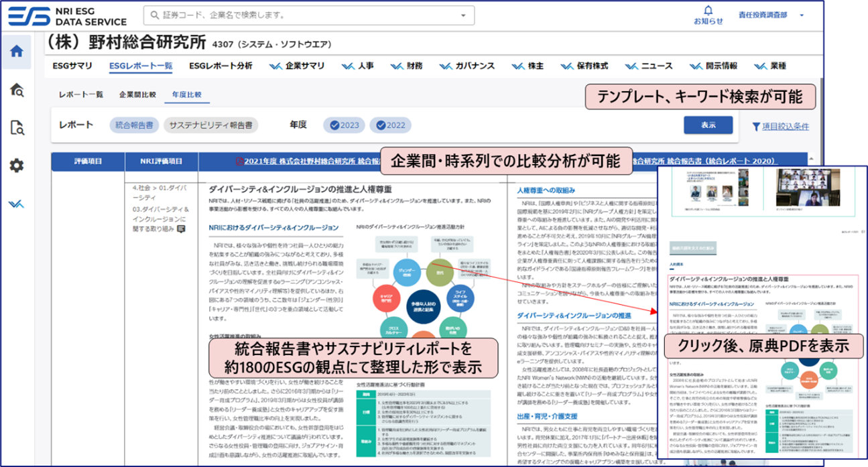Toggle the 統合報告書 report chip
Viewport: 868px width, 467px height.
[135, 125]
